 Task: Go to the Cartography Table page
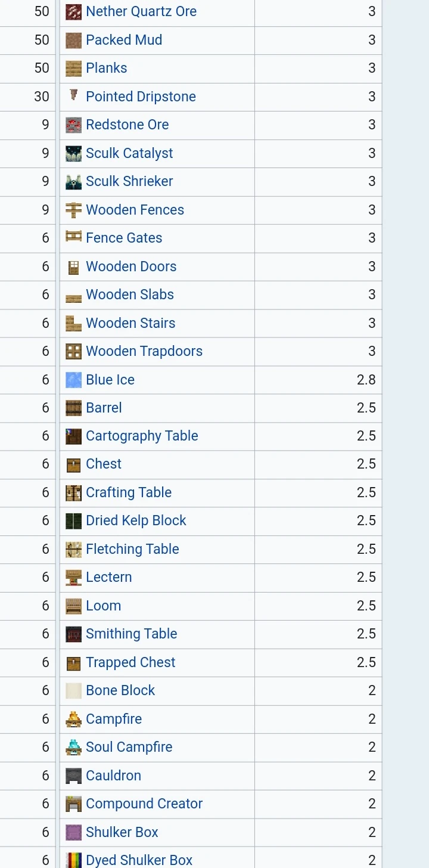pyautogui.click(x=142, y=436)
